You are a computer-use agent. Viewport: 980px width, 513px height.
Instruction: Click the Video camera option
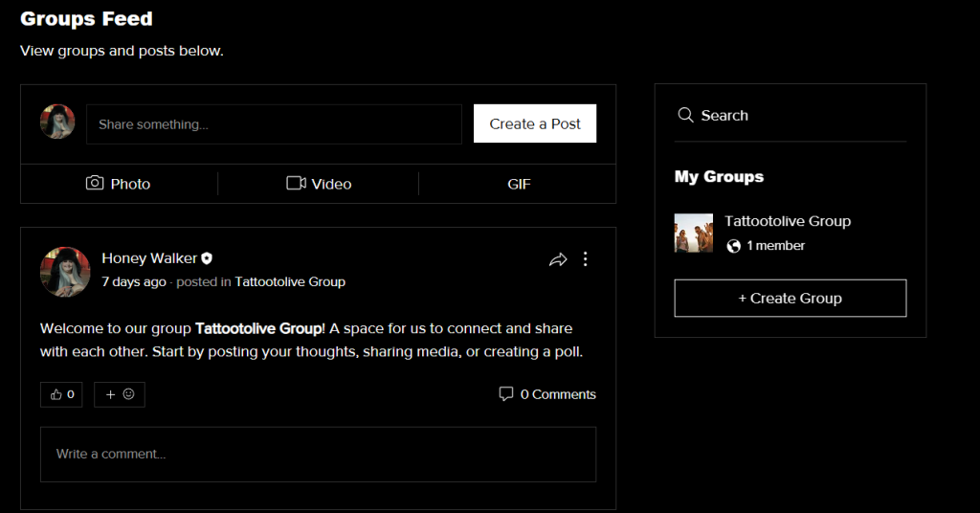click(319, 184)
